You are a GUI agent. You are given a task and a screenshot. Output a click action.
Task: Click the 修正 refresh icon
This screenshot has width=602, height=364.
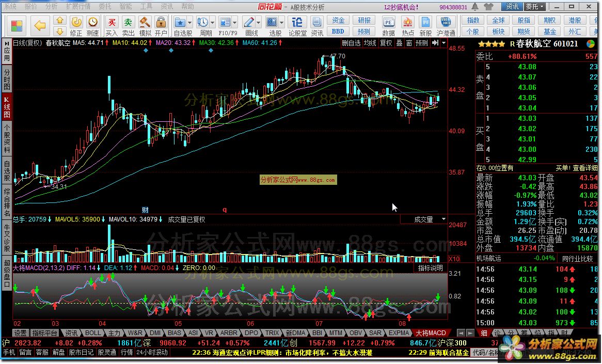[x=76, y=22]
